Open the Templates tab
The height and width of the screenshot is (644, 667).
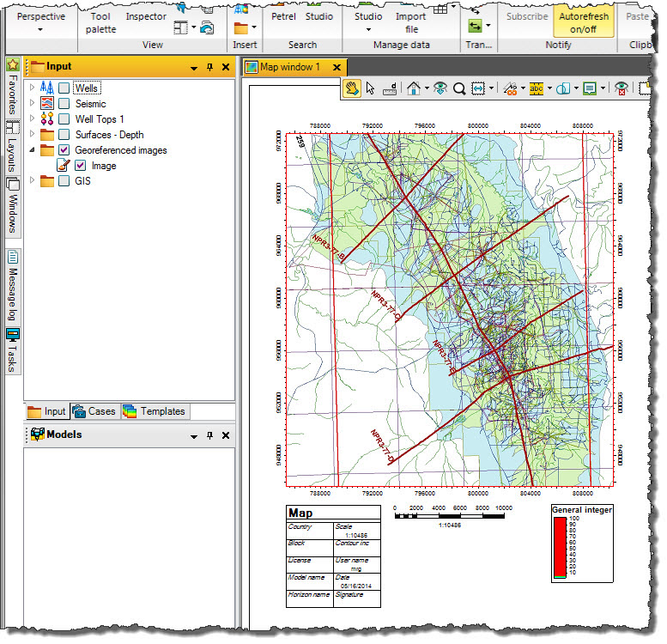click(154, 411)
